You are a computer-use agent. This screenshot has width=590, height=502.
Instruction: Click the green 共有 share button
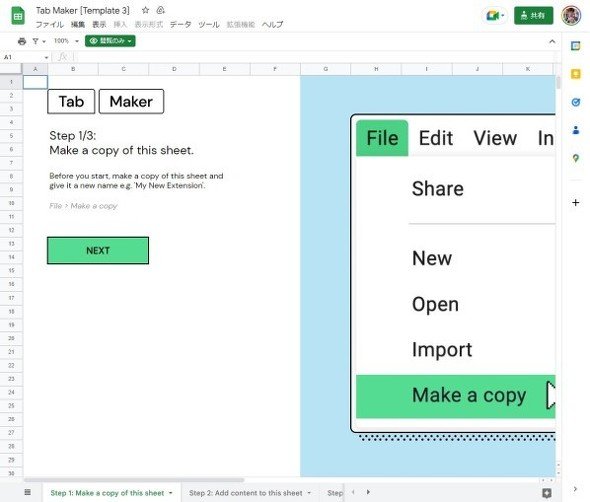[533, 16]
